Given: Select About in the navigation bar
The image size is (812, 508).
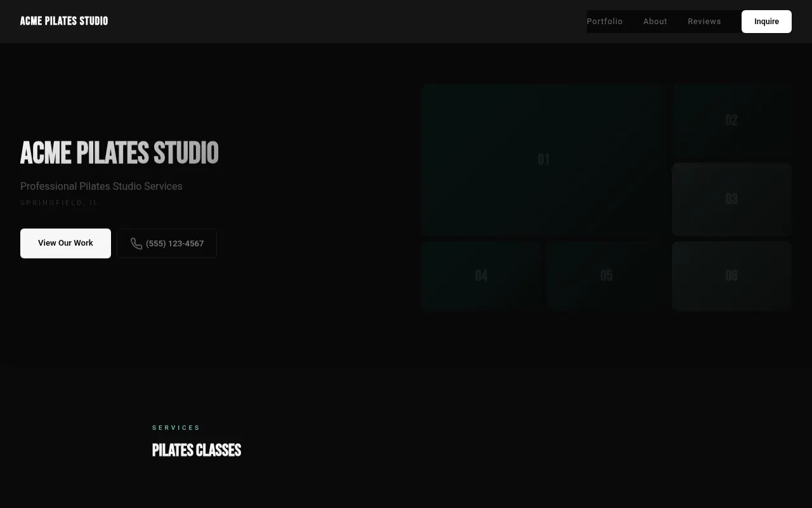Looking at the screenshot, I should (x=655, y=21).
